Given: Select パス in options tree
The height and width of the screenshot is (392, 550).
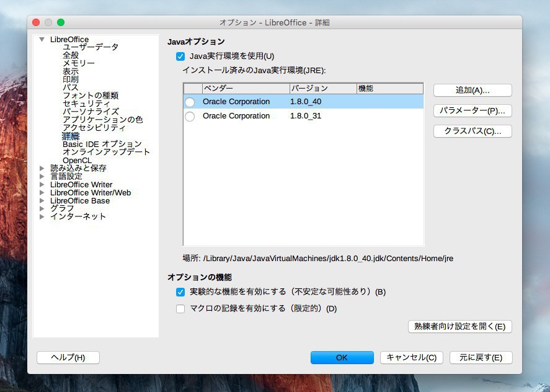Looking at the screenshot, I should tap(71, 87).
